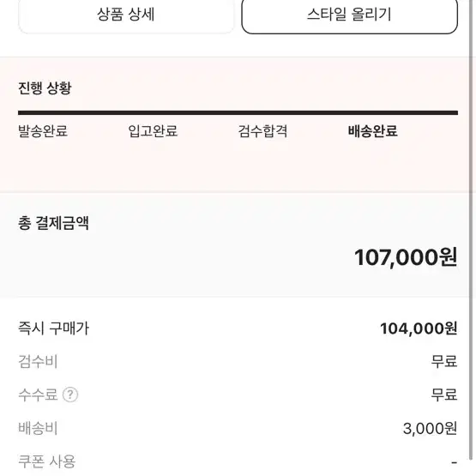Tap the 스타일 올리기 button

coord(349,15)
